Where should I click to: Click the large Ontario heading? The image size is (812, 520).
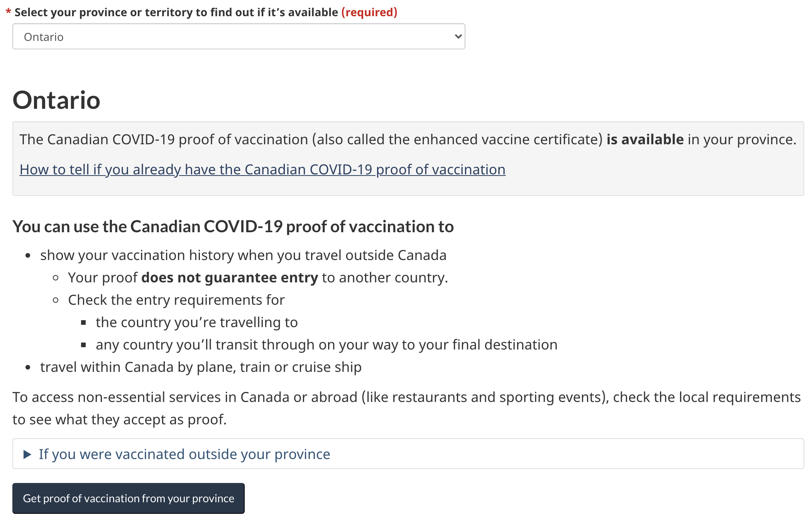[x=56, y=100]
